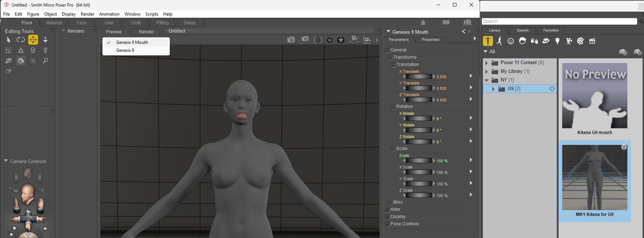Adjust the X Translate dial

[419, 77]
